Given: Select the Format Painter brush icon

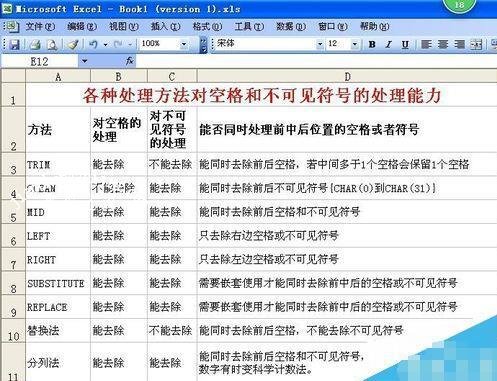Looking at the screenshot, I should click(73, 44).
